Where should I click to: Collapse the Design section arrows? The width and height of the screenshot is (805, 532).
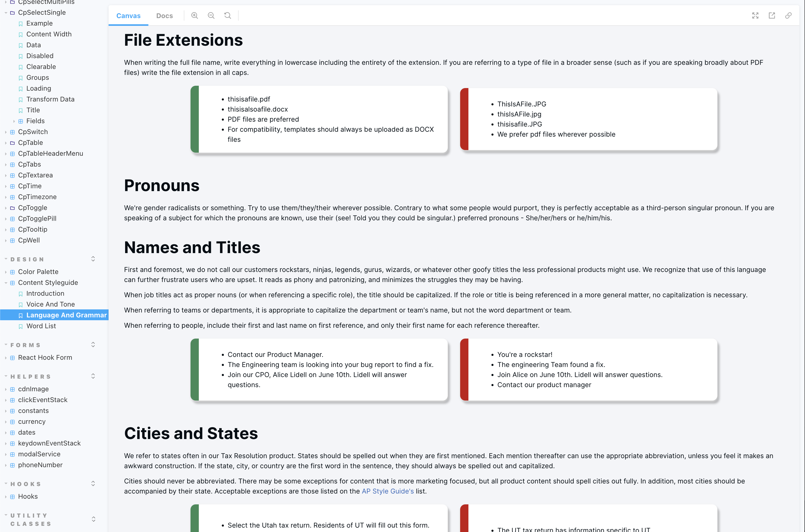pyautogui.click(x=93, y=259)
